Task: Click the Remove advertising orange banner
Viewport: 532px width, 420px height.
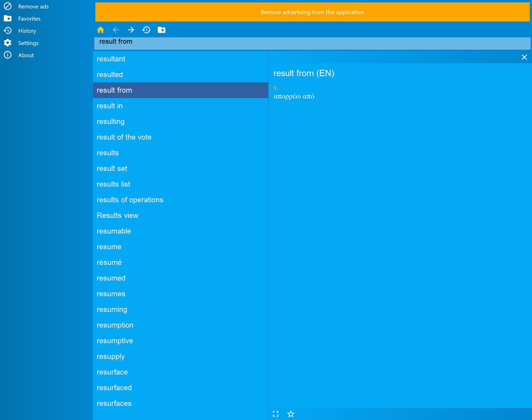Action: coord(312,12)
